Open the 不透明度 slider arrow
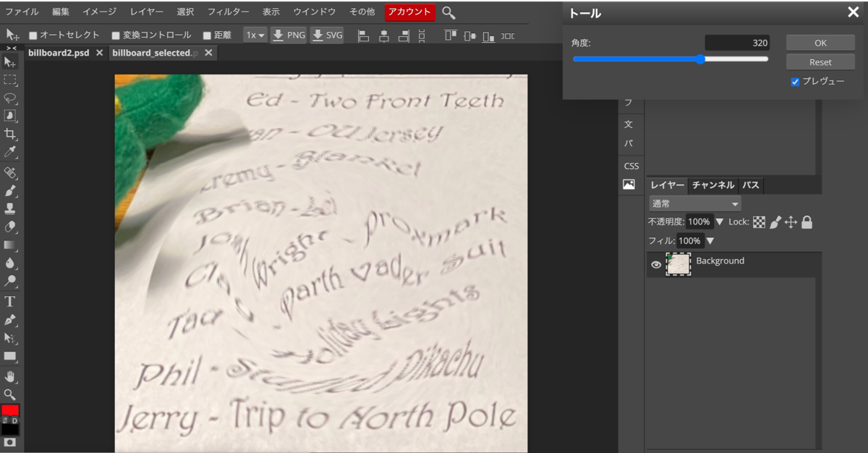This screenshot has height=453, width=868. [719, 222]
